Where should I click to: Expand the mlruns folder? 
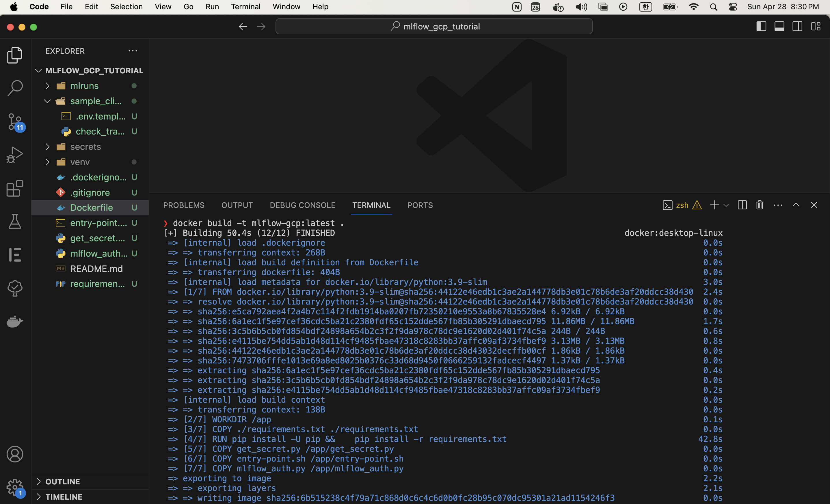(x=84, y=86)
